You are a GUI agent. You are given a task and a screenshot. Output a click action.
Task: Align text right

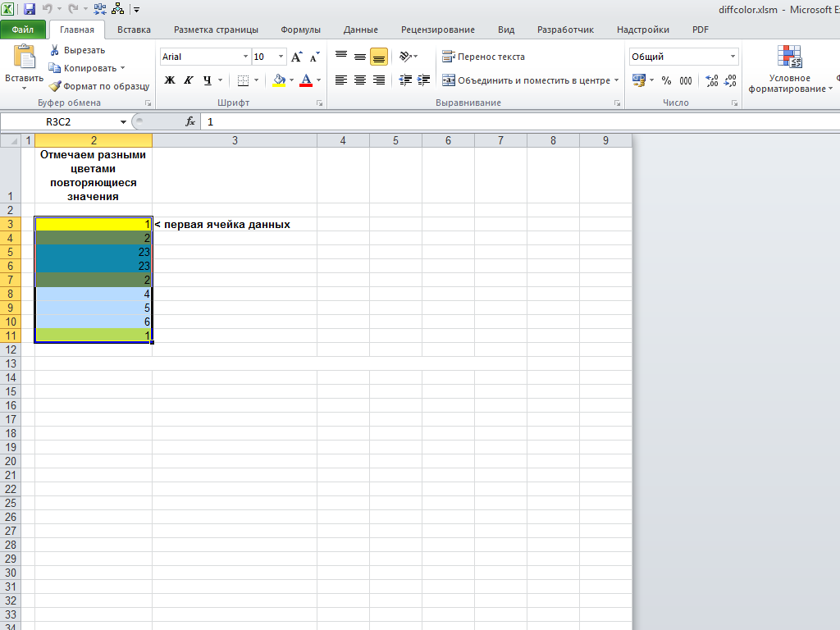pos(379,80)
